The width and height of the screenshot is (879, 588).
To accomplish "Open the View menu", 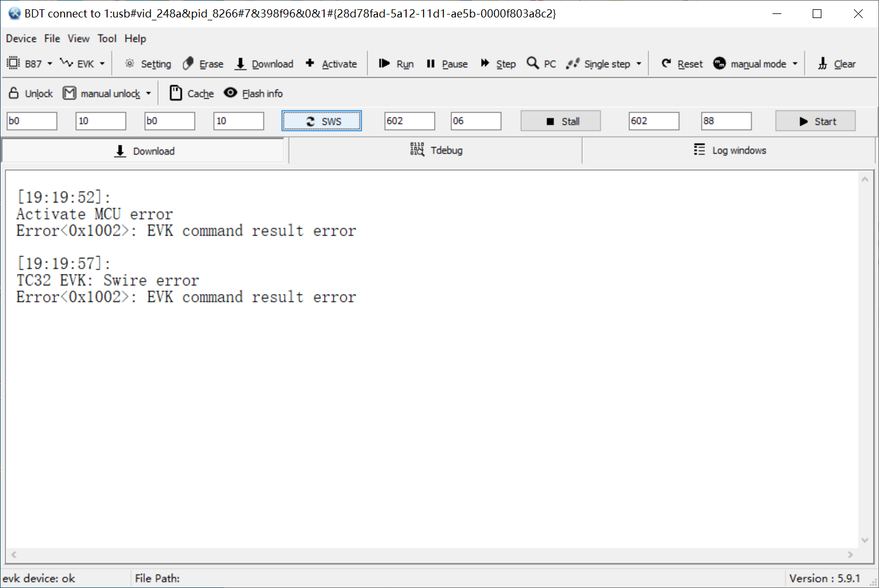I will tap(78, 38).
